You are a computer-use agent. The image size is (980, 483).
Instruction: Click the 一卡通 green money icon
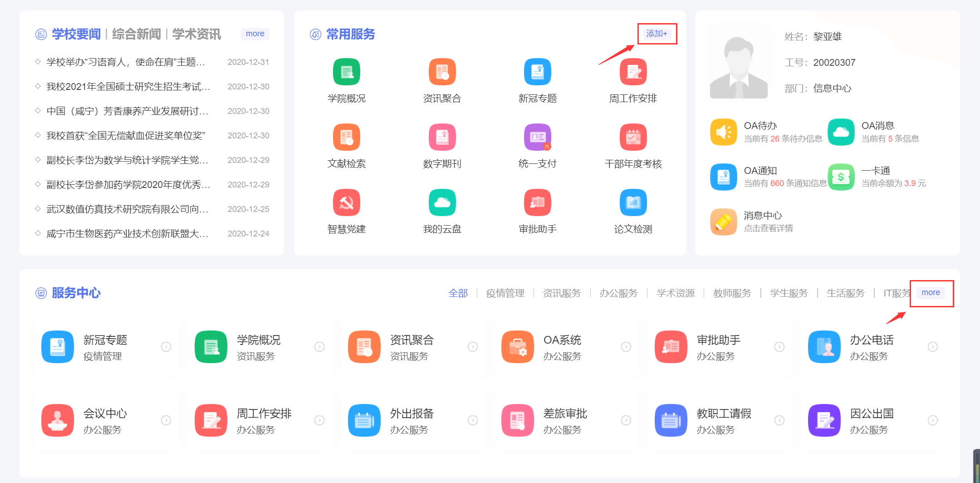[841, 177]
